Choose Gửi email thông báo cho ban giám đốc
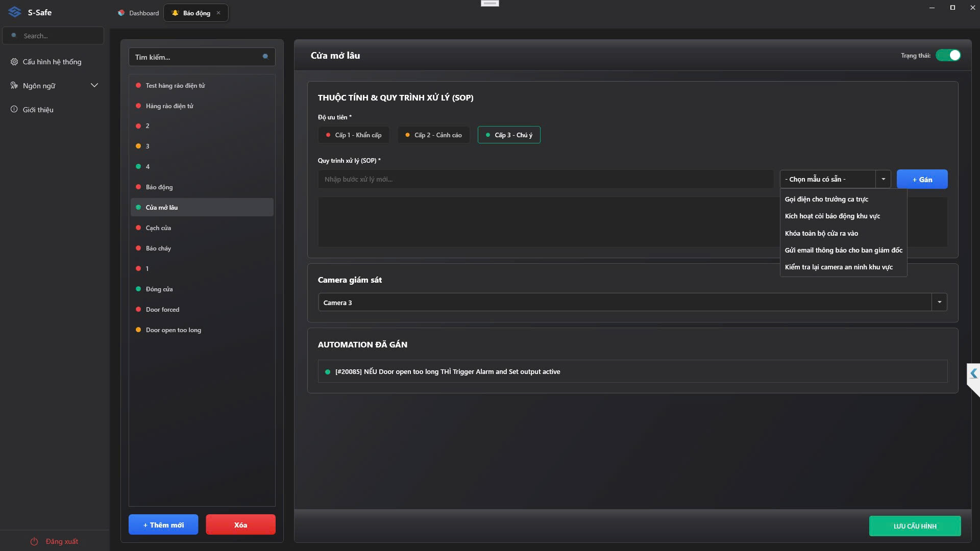The height and width of the screenshot is (551, 980). pos(844,250)
